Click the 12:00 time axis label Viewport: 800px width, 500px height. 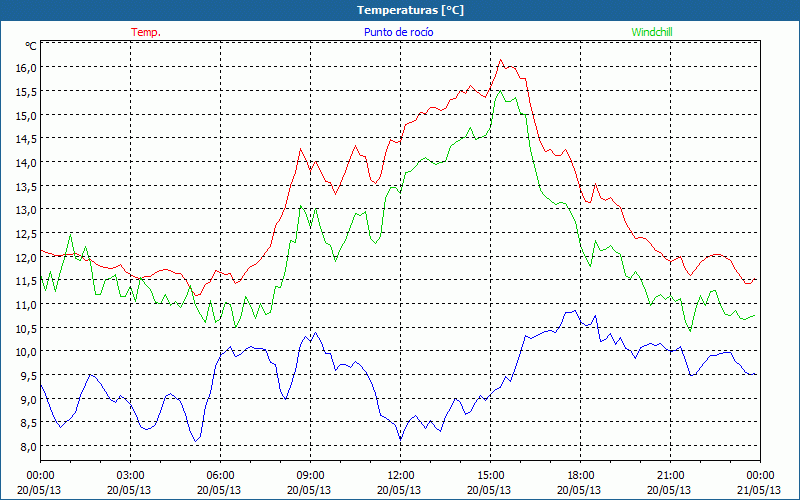(x=400, y=475)
